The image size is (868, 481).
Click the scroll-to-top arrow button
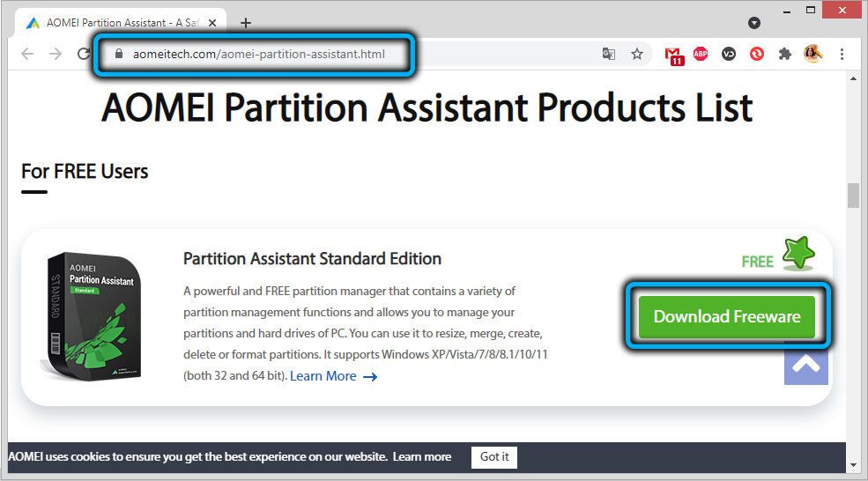point(805,363)
